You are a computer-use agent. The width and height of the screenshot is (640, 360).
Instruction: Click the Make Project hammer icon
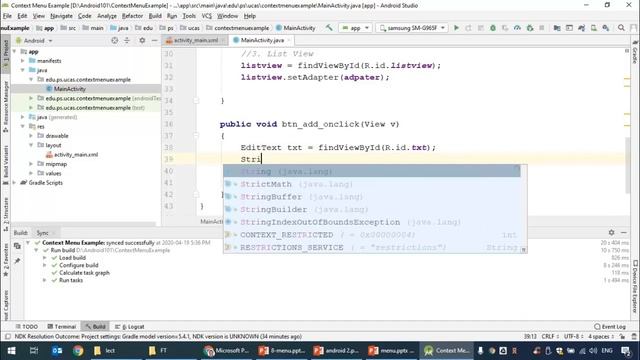(329, 28)
